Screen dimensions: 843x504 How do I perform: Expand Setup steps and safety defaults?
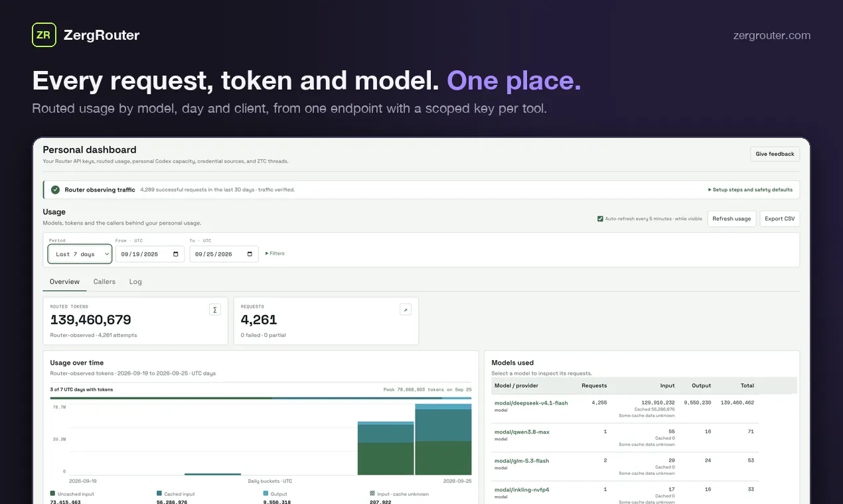750,190
